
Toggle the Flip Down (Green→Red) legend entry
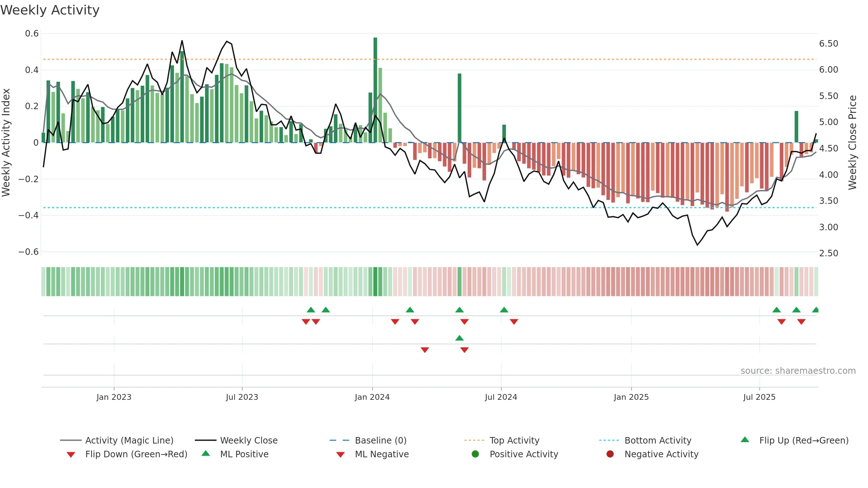[x=127, y=454]
